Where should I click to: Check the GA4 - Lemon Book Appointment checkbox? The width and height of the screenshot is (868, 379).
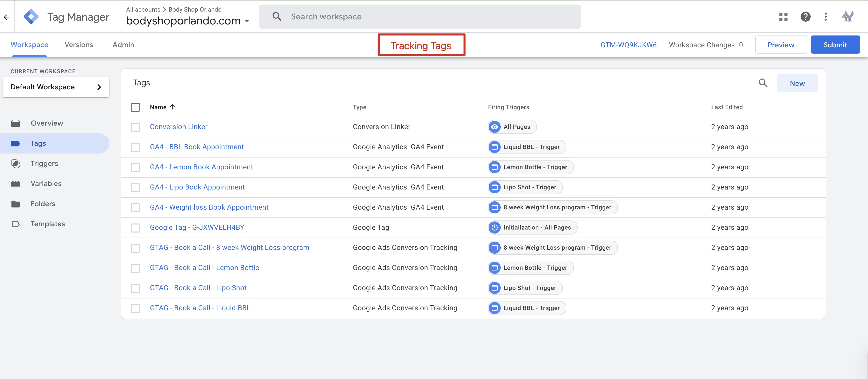tap(135, 168)
